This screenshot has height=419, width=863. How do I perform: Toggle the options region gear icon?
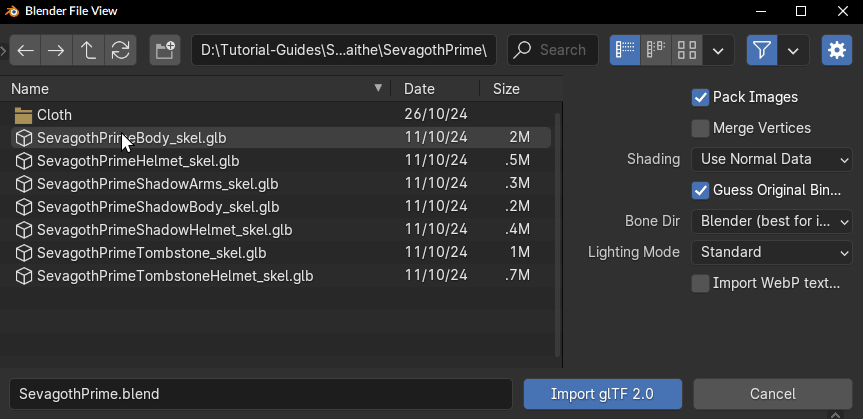837,50
